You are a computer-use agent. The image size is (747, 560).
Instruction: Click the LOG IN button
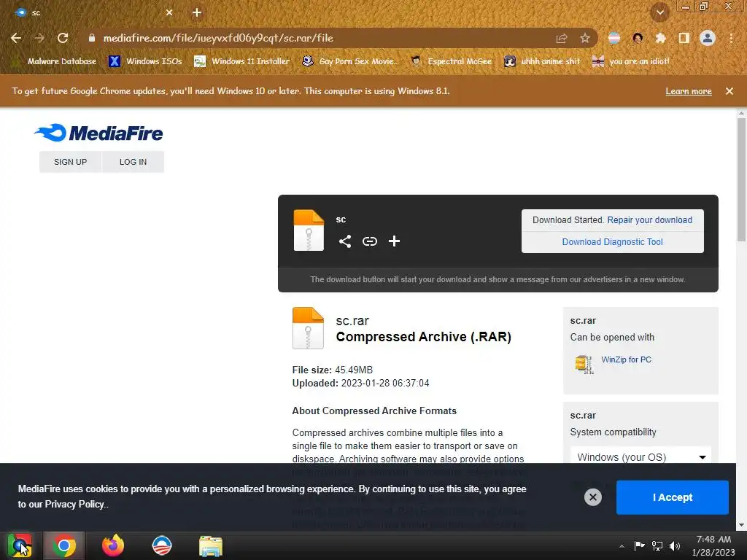click(x=133, y=162)
